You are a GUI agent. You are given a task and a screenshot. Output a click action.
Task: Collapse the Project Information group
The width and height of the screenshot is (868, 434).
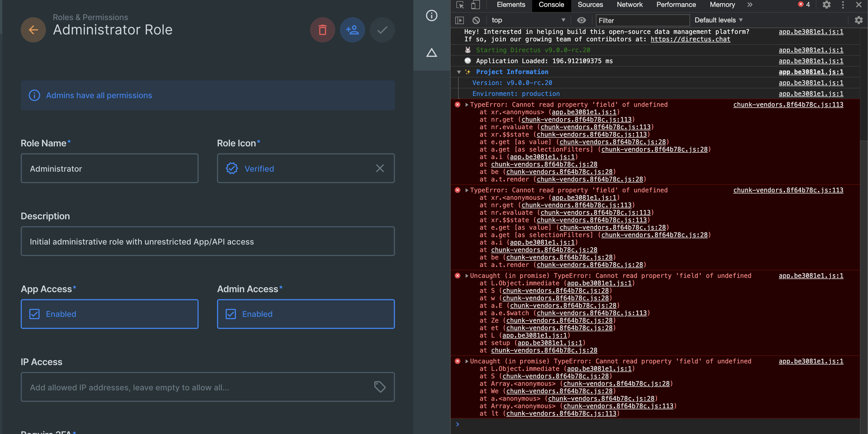coord(459,72)
